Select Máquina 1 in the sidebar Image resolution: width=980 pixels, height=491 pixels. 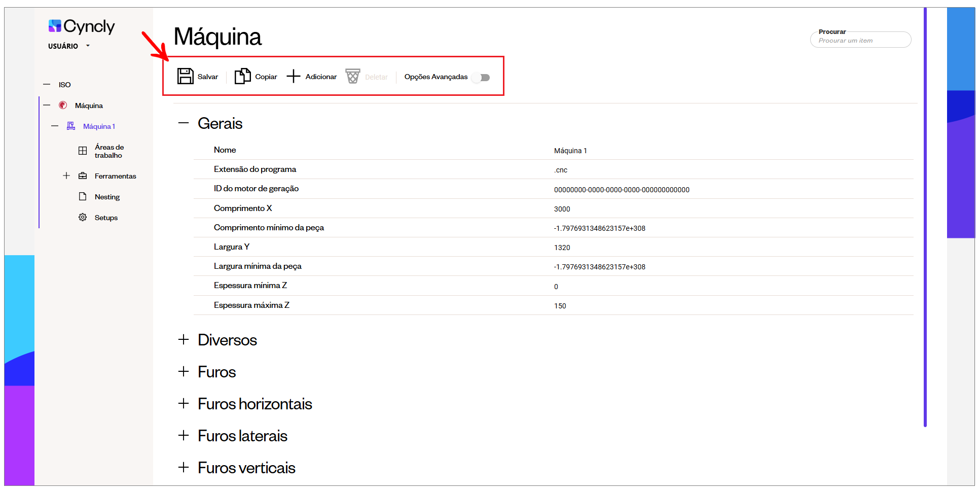point(99,126)
